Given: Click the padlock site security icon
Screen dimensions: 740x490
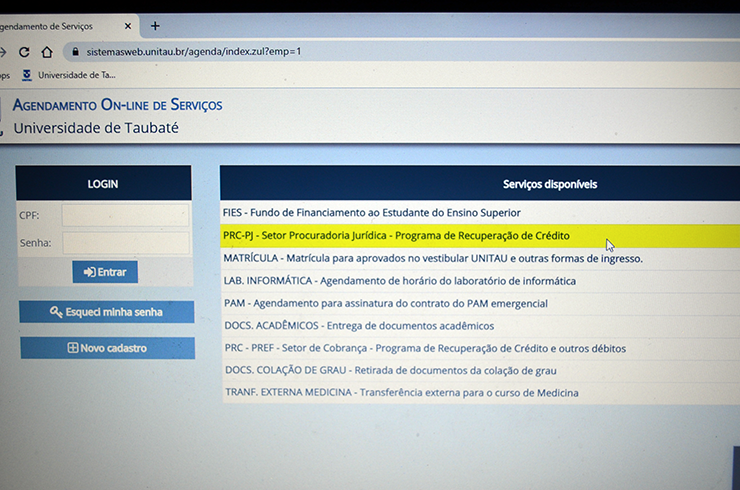Looking at the screenshot, I should click(73, 51).
